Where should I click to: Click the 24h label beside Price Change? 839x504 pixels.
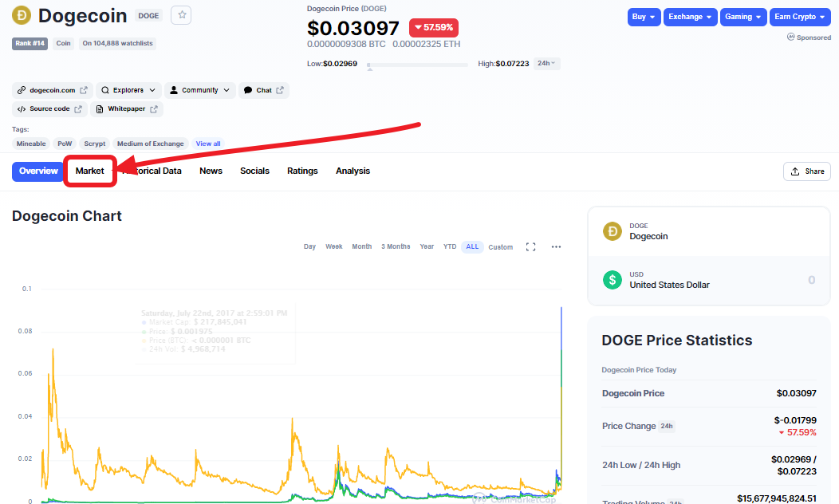pyautogui.click(x=667, y=427)
